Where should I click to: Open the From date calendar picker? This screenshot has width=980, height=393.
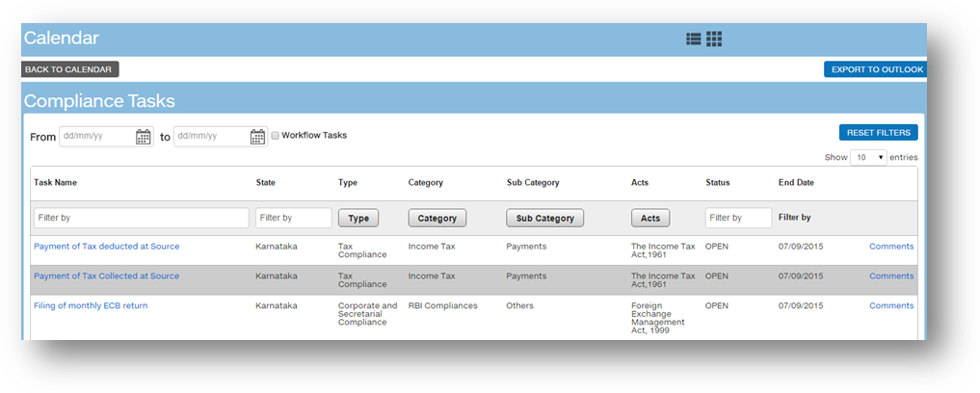coord(143,137)
